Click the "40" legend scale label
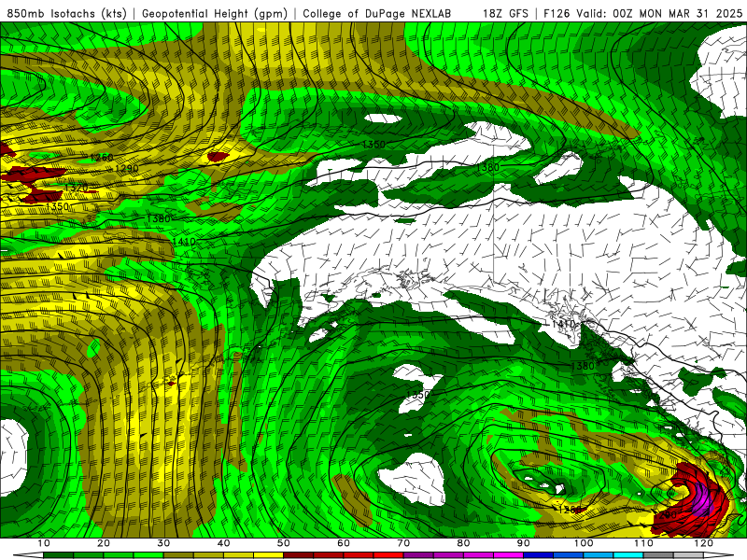Screen dimensions: 747x560 (223, 543)
